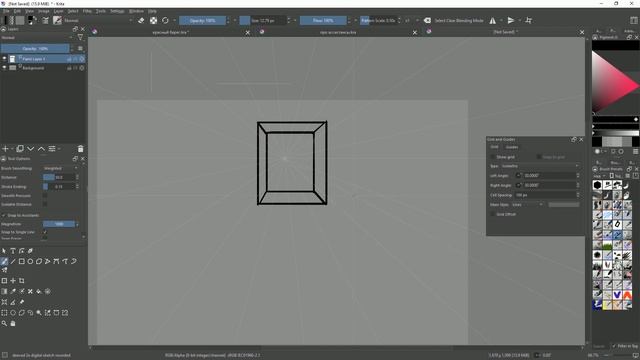Select the Elliptical Selection tool
The height and width of the screenshot is (360, 640).
pos(13,313)
